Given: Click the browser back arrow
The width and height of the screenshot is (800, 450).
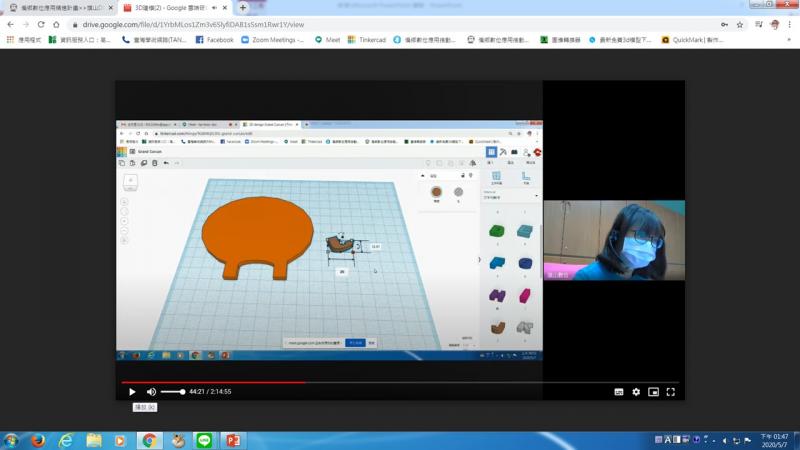Looking at the screenshot, I should click(10, 24).
